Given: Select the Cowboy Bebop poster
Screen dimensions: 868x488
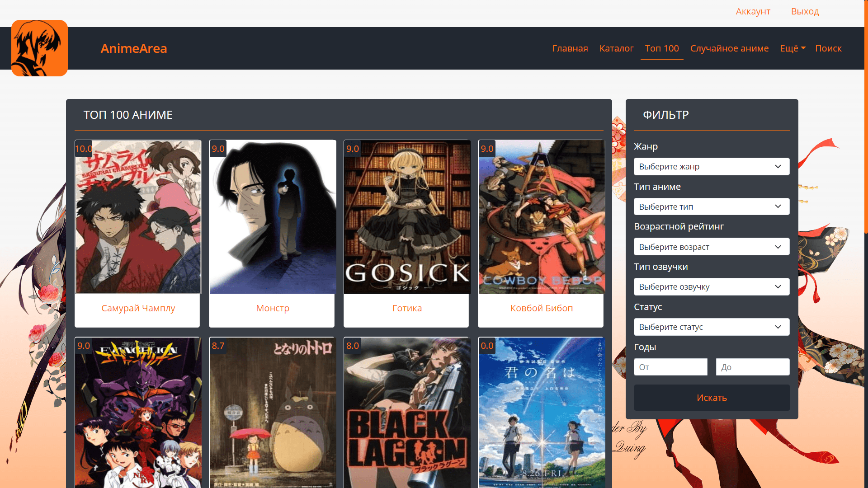Looking at the screenshot, I should tap(541, 217).
